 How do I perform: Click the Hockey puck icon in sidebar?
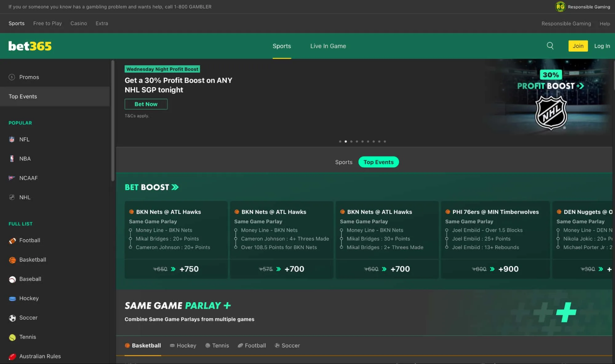(x=12, y=299)
